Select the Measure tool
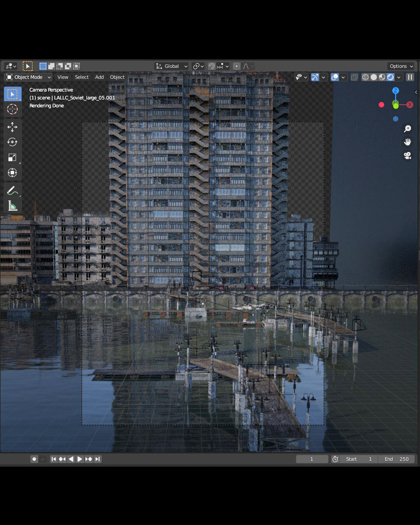Image resolution: width=420 pixels, height=525 pixels. coord(12,206)
